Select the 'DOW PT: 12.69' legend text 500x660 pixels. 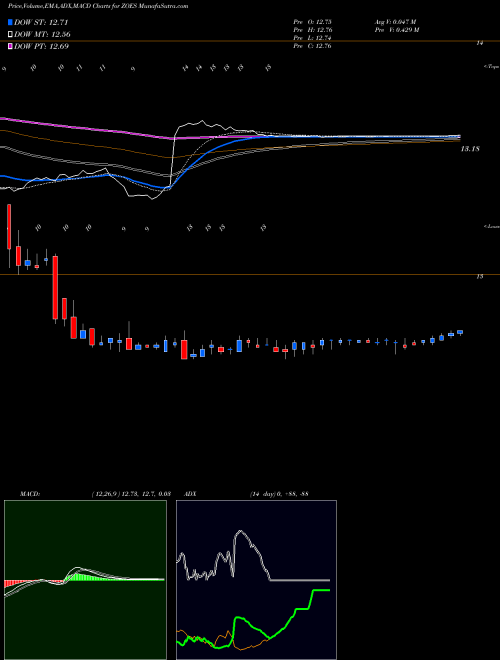42,46
